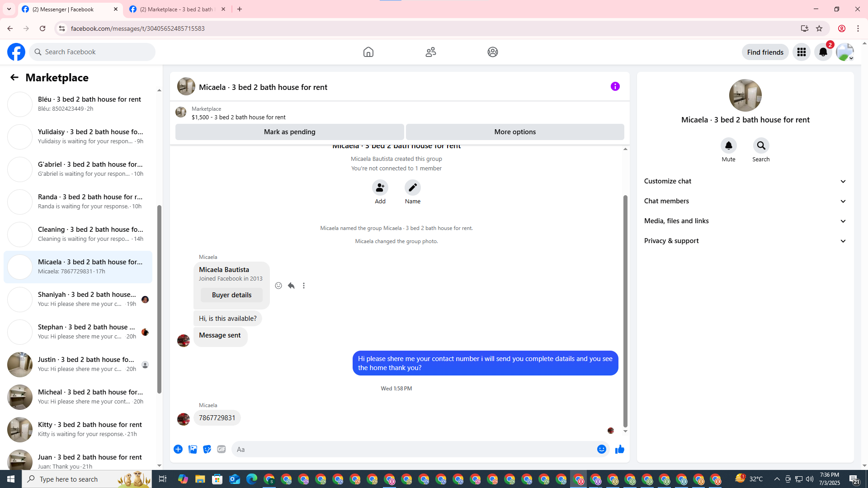
Task: Mute this conversation with bell button
Action: (728, 145)
